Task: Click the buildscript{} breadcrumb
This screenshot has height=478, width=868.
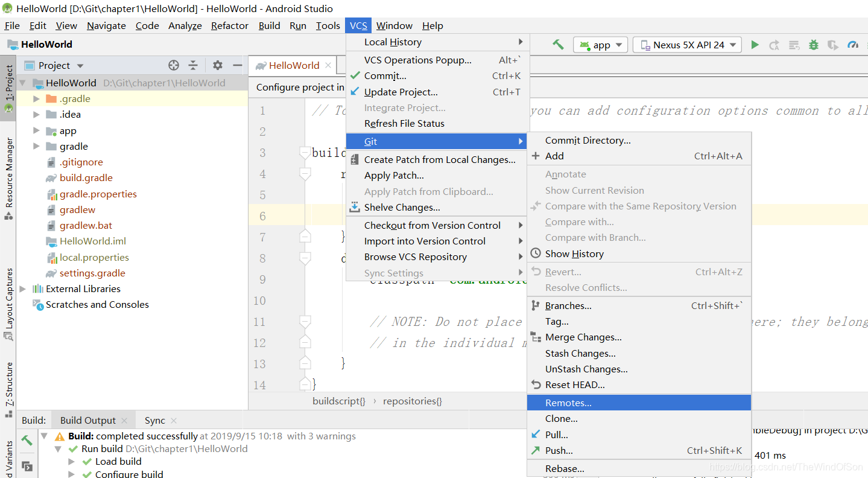Action: tap(338, 401)
